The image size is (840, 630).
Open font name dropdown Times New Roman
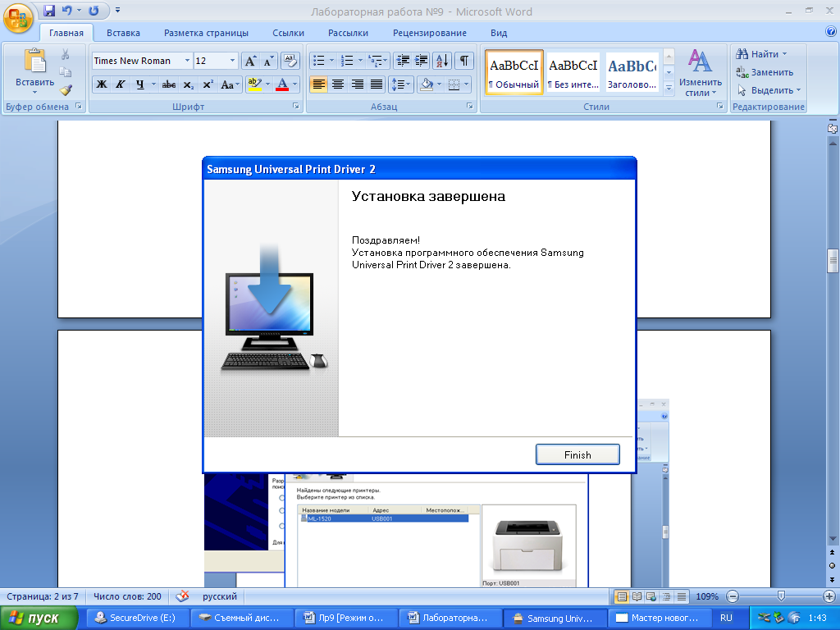click(187, 61)
